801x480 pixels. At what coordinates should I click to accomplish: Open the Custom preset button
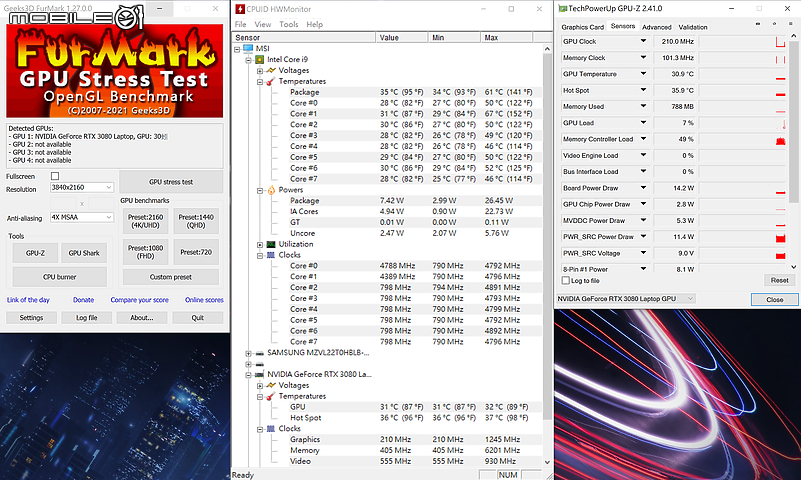(171, 277)
